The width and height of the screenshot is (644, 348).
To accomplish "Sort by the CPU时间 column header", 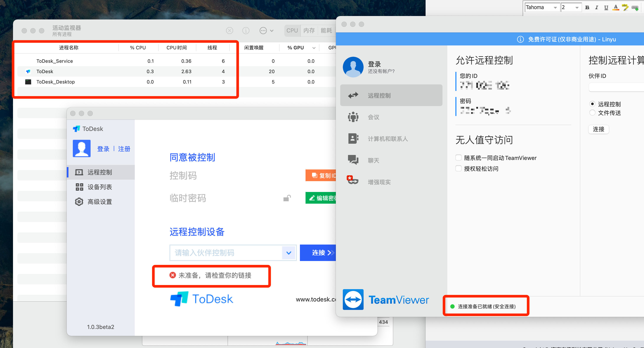I will pyautogui.click(x=177, y=47).
